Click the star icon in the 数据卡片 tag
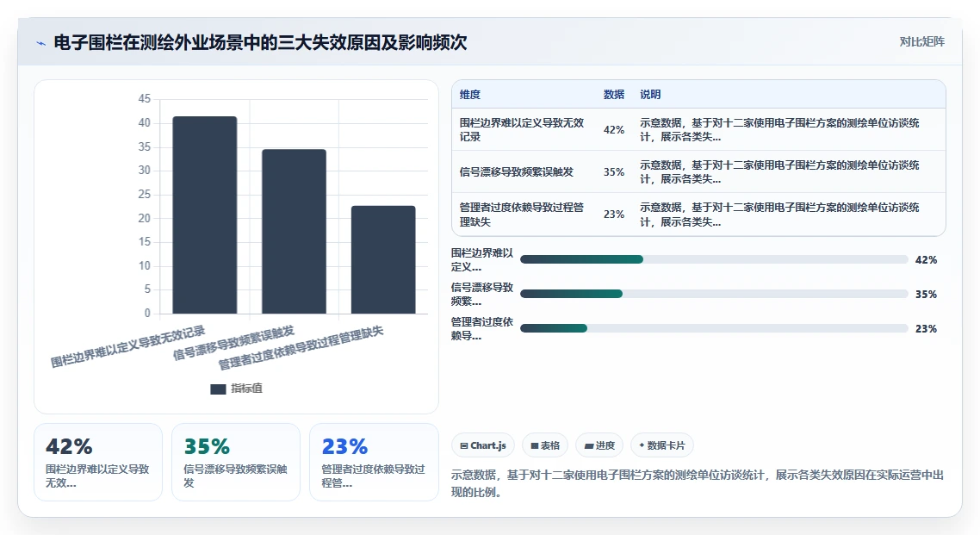 642,445
